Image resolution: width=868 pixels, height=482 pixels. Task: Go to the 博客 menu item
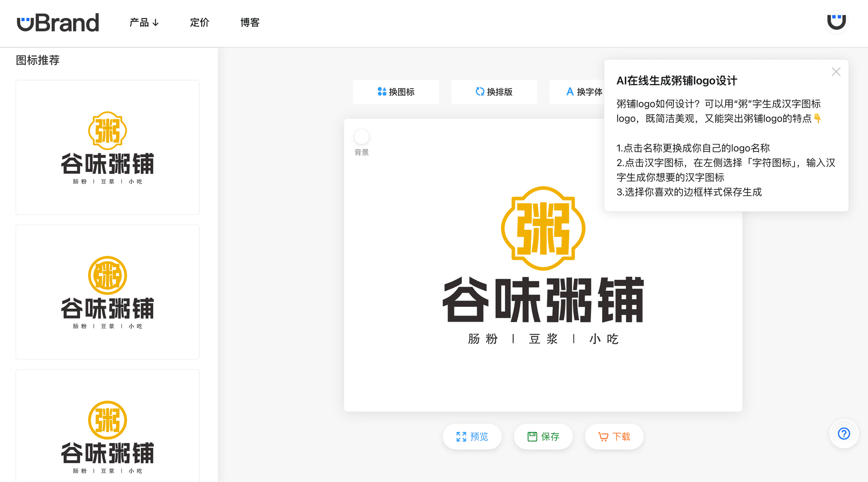tap(250, 22)
